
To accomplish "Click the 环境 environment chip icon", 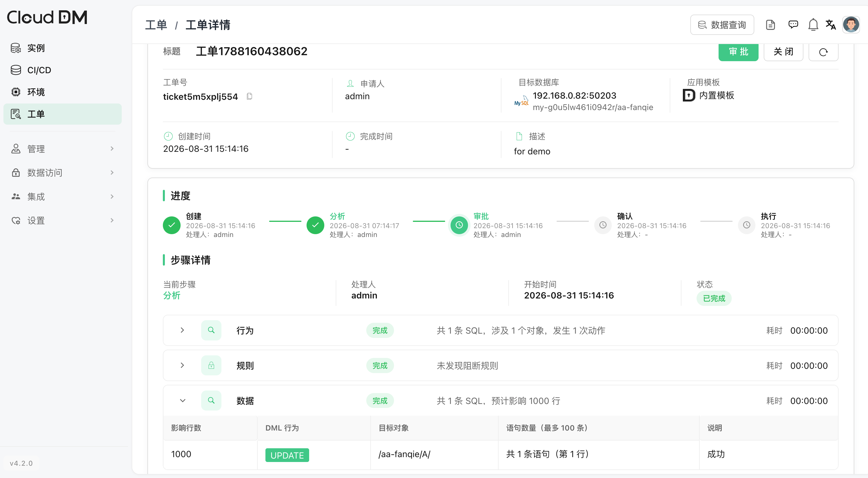I will [x=16, y=92].
